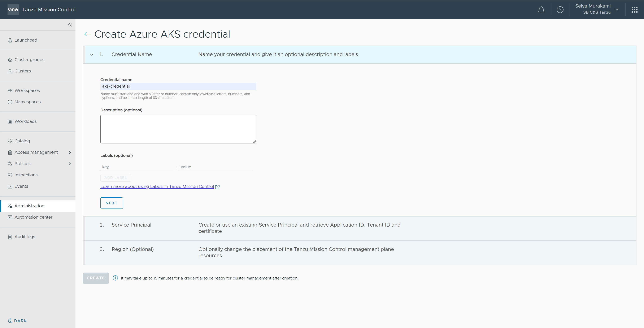
Task: Click the label key input field
Action: pos(137,167)
